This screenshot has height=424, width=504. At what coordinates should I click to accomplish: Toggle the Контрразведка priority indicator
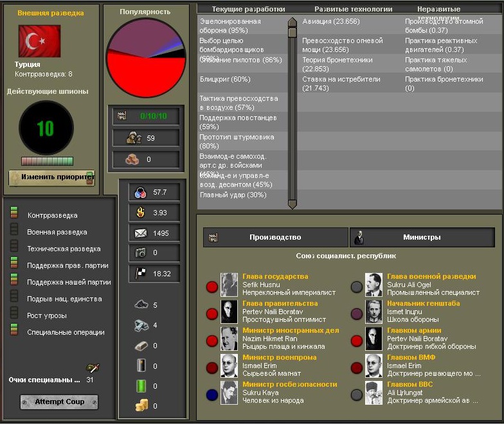[x=14, y=213]
